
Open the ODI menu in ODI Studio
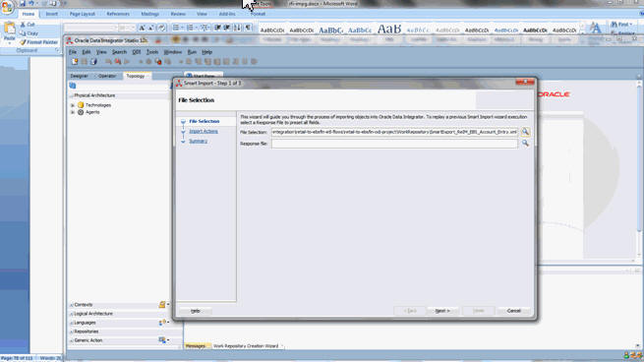137,52
